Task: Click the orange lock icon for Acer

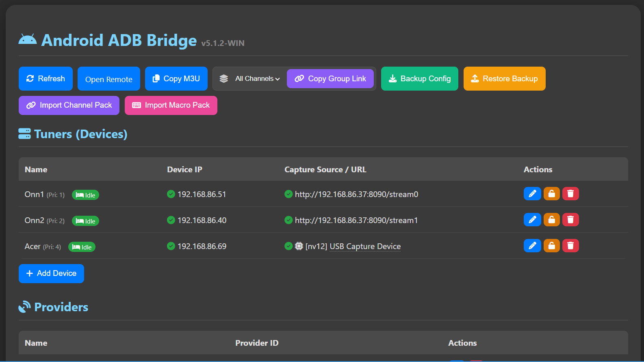Action: [552, 246]
